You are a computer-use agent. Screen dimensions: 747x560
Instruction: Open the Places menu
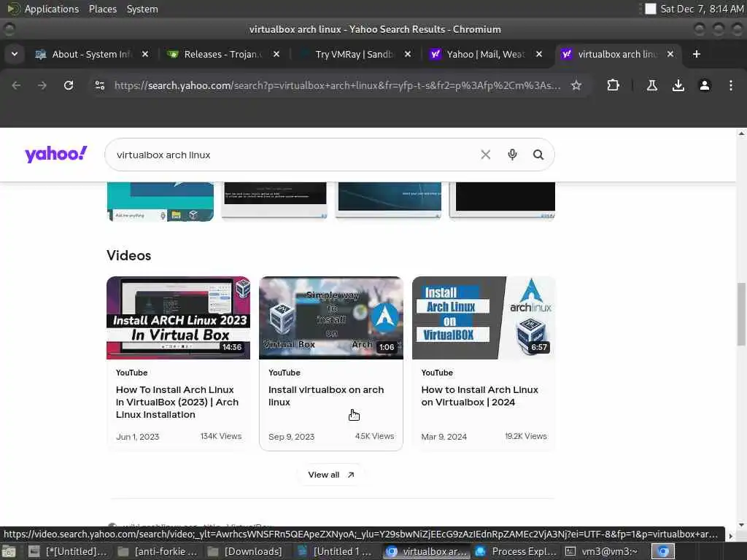coord(102,9)
